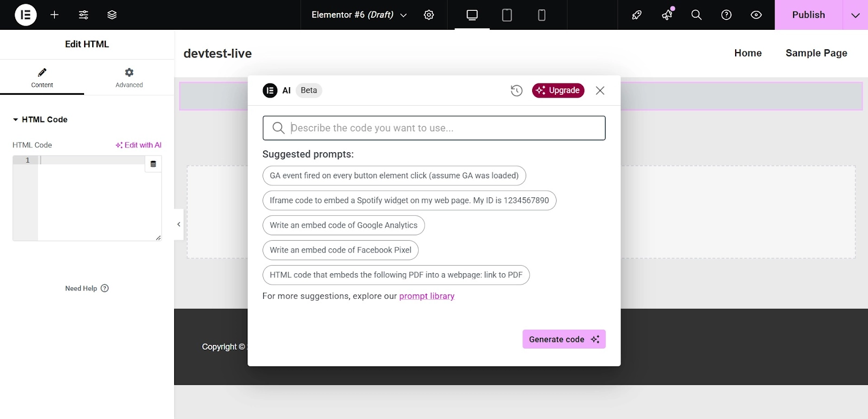
Task: Collapse the editor side panel arrow
Action: pos(178,224)
